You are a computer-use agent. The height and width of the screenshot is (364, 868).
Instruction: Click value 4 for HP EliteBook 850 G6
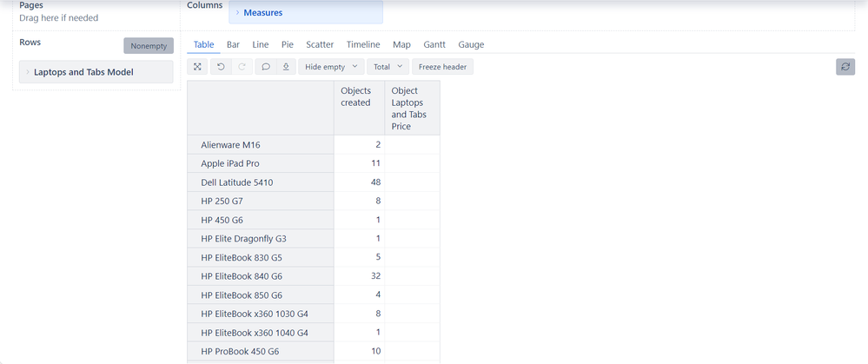(x=378, y=295)
